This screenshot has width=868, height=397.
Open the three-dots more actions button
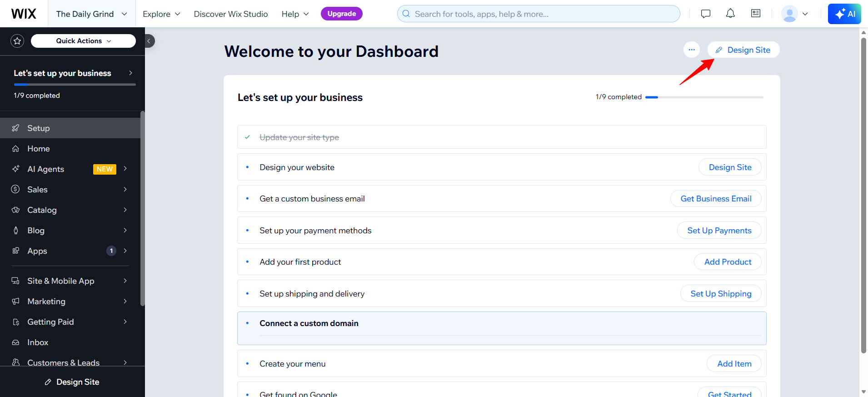coord(692,50)
